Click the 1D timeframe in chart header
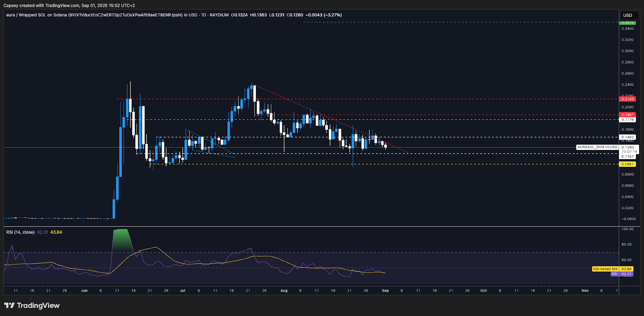Viewport: 644px width, 316px height. tap(203, 15)
